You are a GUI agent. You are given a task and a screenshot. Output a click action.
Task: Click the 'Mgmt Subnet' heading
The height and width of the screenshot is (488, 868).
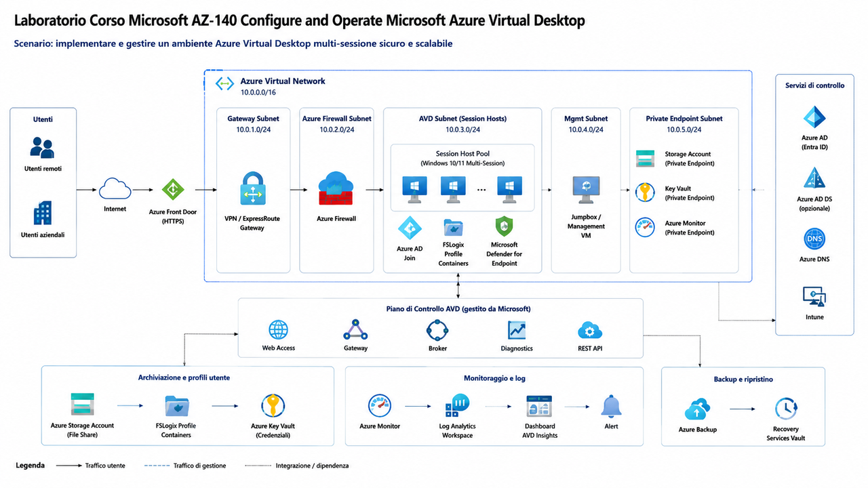click(587, 119)
